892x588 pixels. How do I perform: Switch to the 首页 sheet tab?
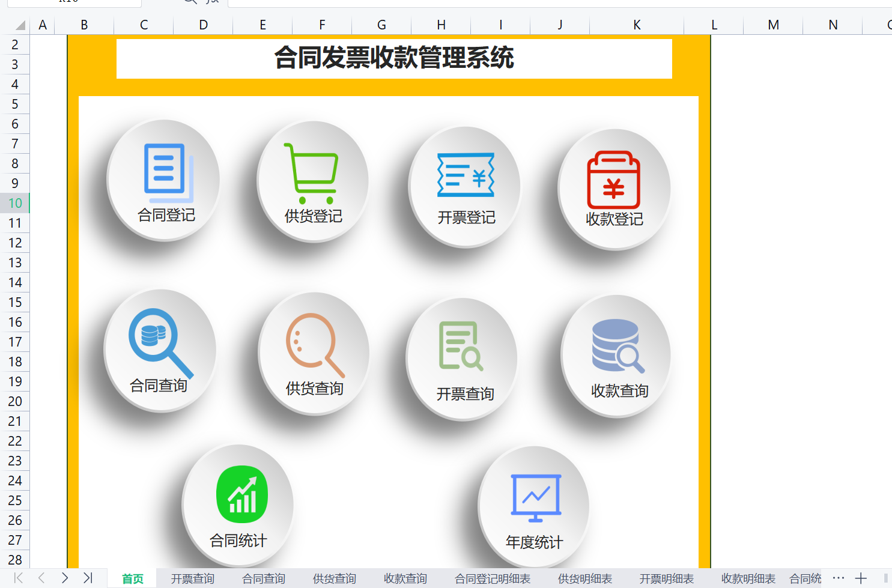coord(132,578)
